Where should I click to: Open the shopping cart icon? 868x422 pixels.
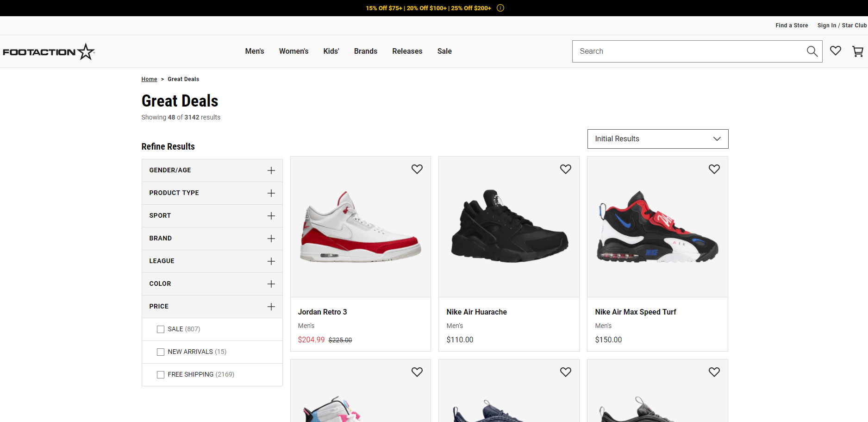(858, 51)
